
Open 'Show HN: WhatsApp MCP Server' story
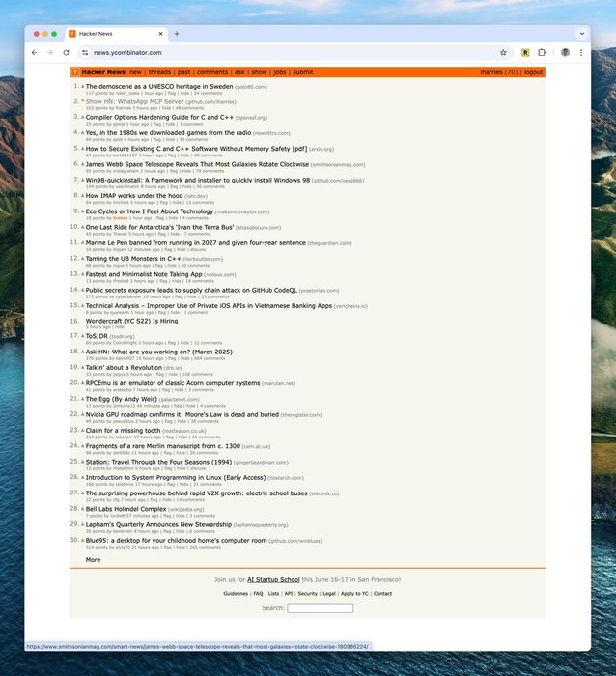click(x=134, y=101)
